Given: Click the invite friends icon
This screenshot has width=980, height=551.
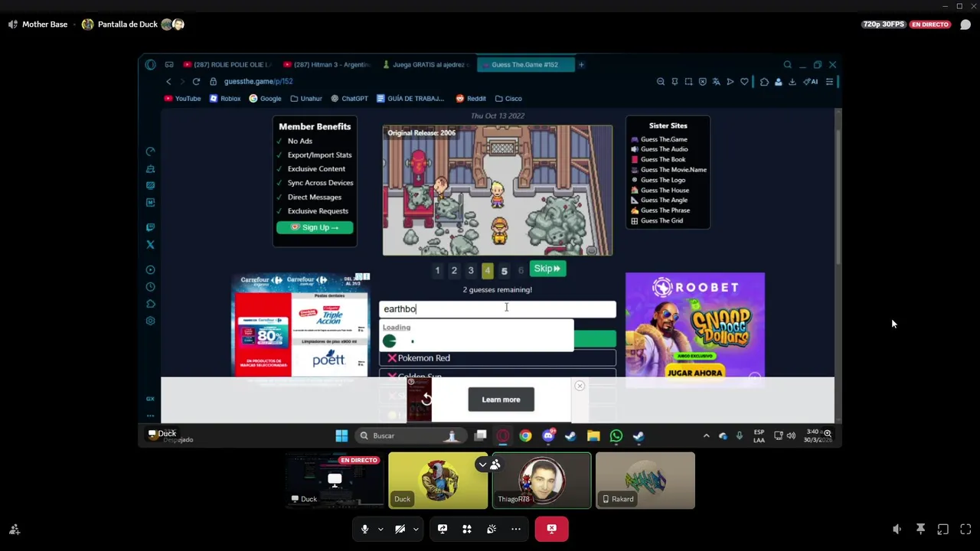Looking at the screenshot, I should (x=15, y=529).
